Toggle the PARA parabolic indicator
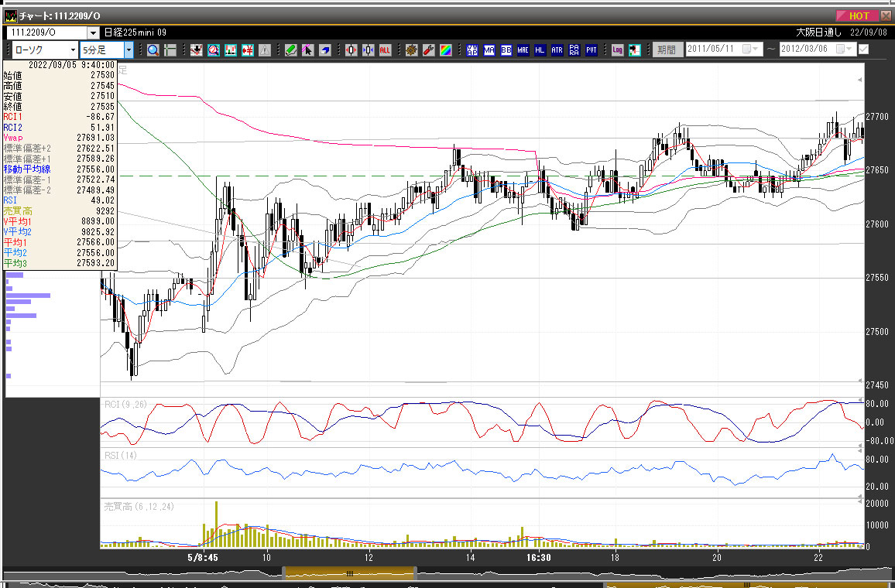Viewport: 895px width, 588px height. tap(574, 50)
